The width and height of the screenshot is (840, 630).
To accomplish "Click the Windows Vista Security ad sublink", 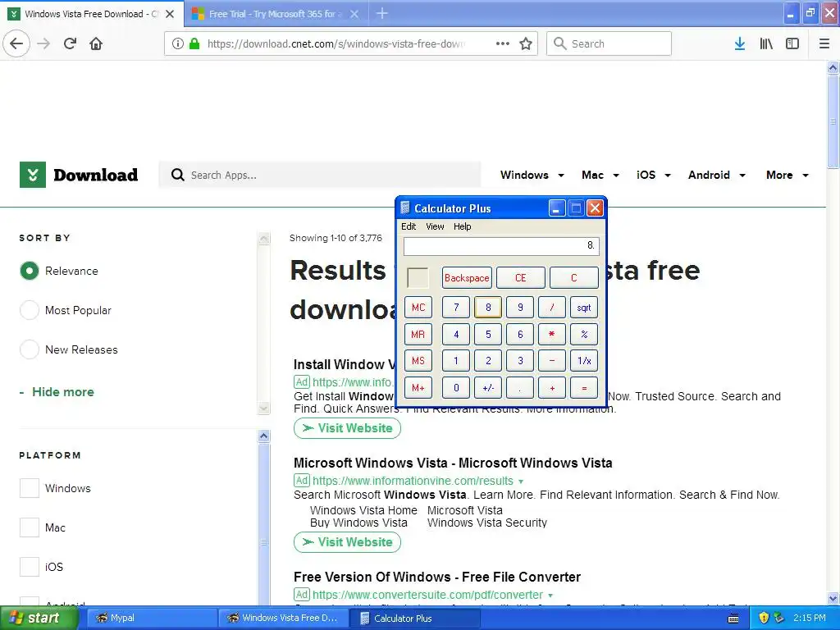I will click(487, 523).
